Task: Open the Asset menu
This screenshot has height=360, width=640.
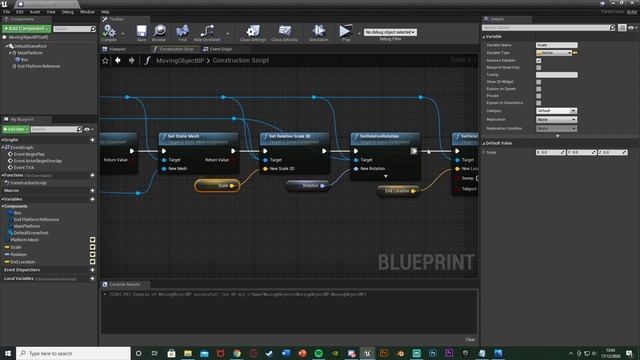Action: [35, 12]
